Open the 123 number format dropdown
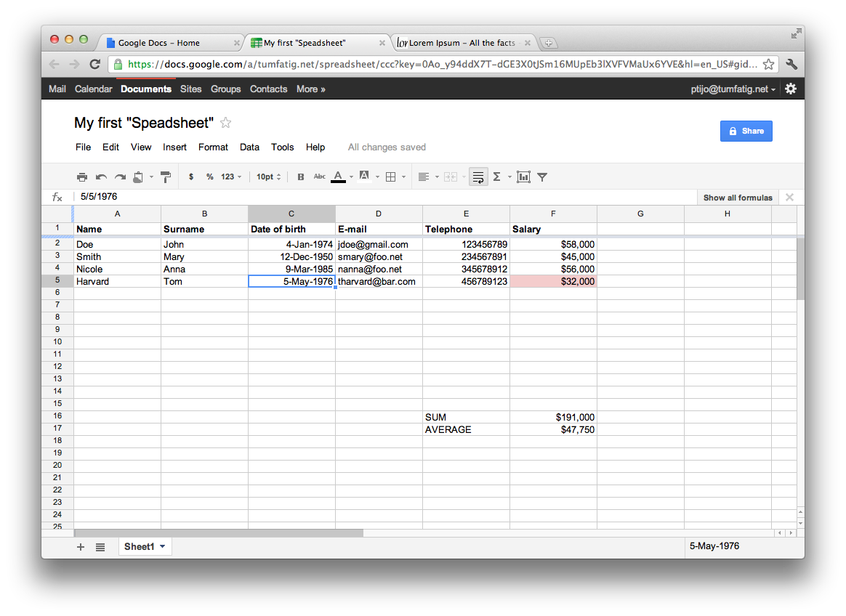 click(231, 177)
